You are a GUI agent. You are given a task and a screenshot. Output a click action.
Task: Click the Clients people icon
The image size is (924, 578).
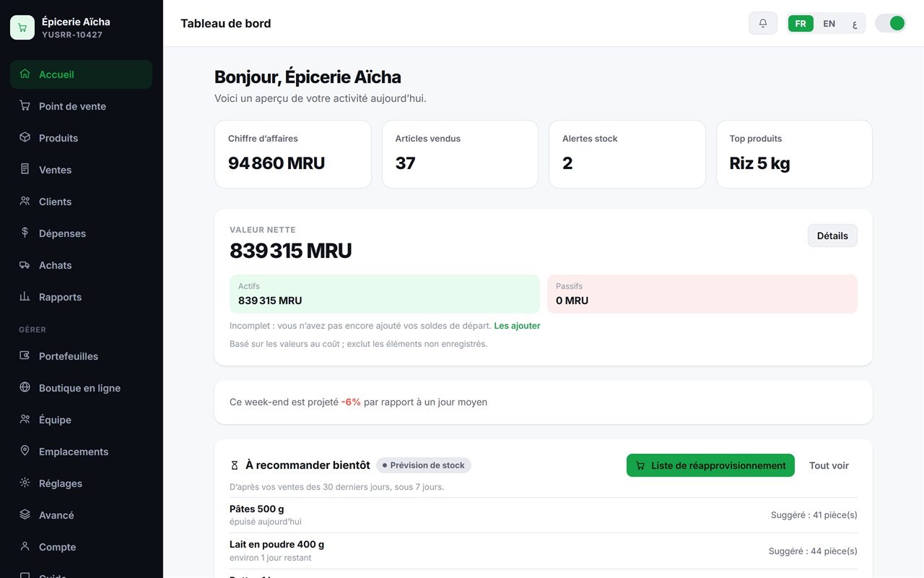pos(25,201)
